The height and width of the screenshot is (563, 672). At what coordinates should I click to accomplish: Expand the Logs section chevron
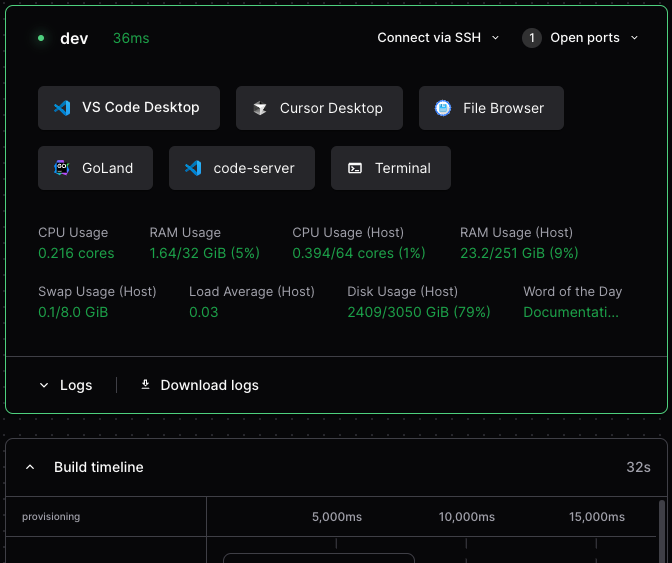pos(44,385)
